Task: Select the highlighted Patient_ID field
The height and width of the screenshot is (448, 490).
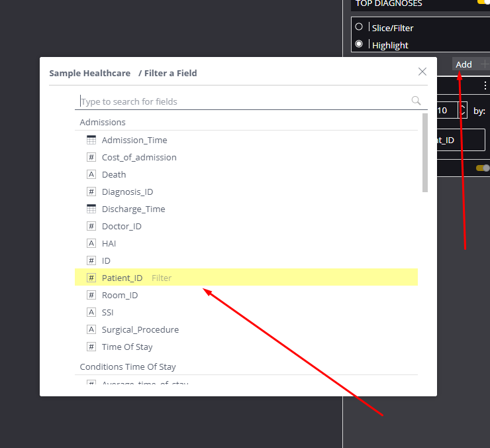Action: (122, 278)
